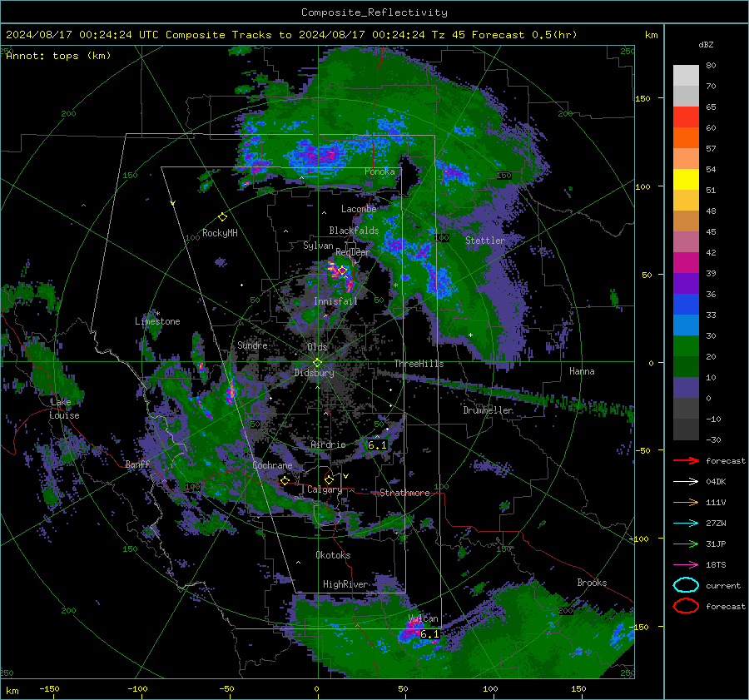Click the Cochrane town label
Viewport: 749px width, 700px height.
click(x=272, y=465)
